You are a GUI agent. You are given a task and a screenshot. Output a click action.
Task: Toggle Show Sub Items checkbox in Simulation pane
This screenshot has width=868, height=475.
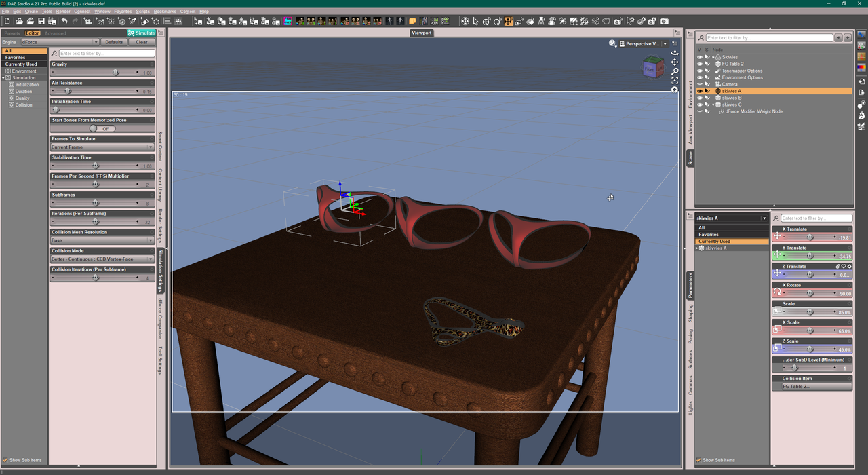[x=6, y=460]
